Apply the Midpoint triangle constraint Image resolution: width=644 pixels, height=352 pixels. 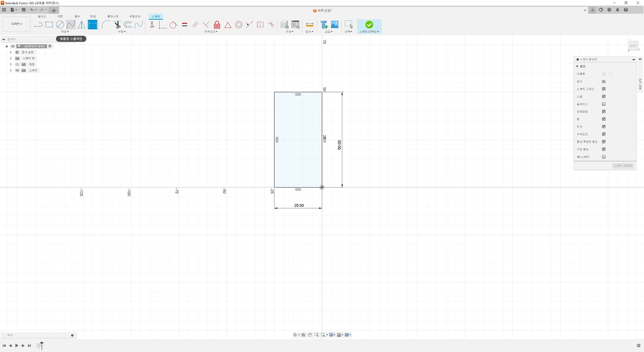coord(228,25)
